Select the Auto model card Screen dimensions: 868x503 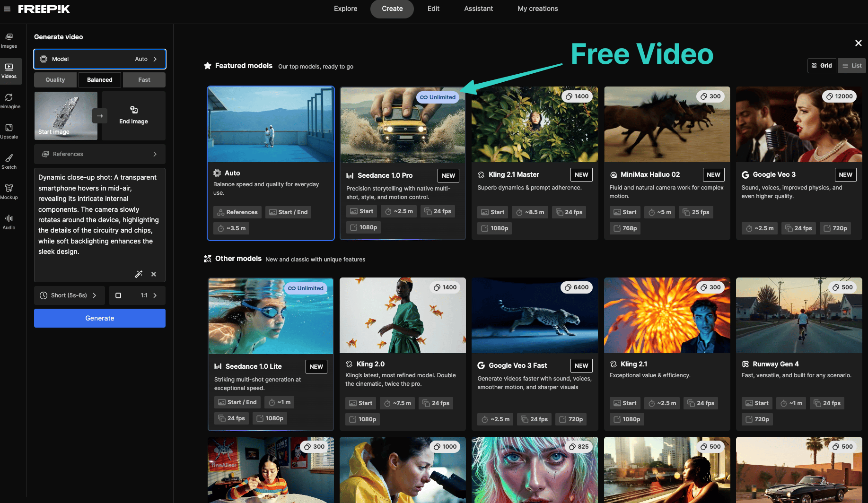[271, 164]
